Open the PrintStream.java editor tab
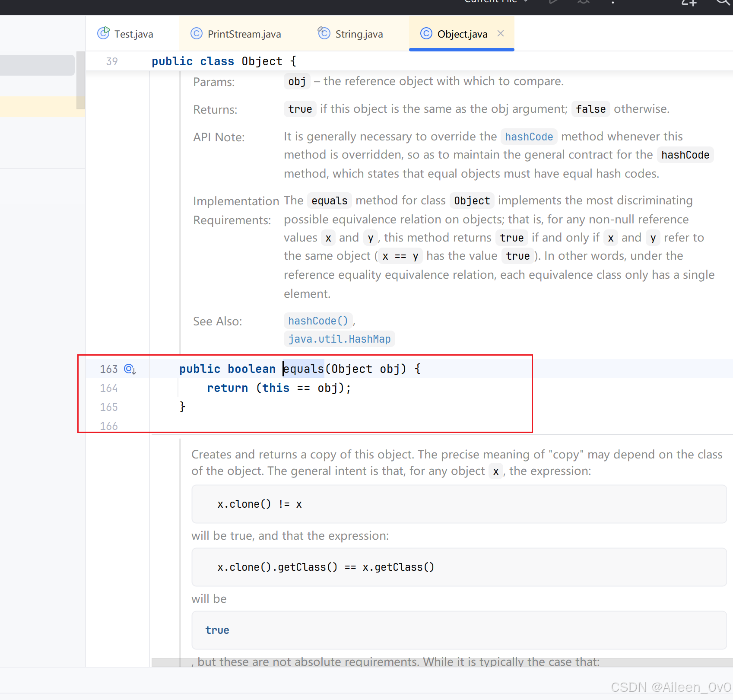 click(x=236, y=34)
